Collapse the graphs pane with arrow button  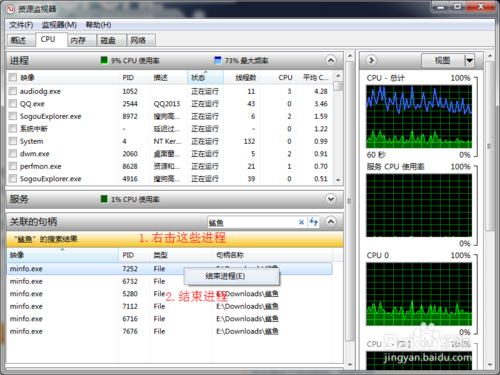(x=371, y=60)
